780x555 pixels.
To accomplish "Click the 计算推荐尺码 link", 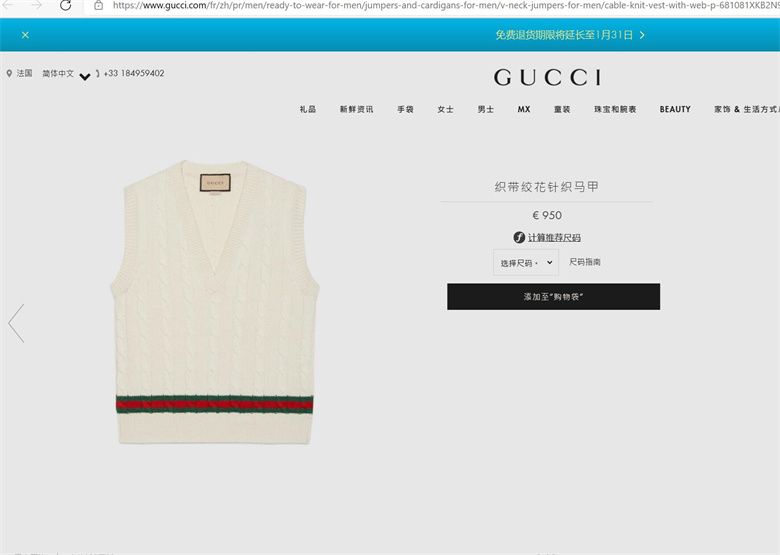I will [554, 238].
